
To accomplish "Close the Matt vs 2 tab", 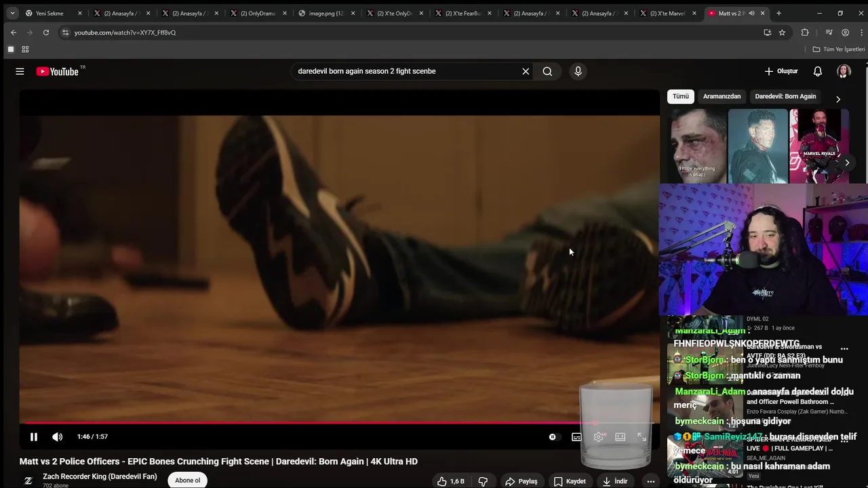I will (x=762, y=13).
